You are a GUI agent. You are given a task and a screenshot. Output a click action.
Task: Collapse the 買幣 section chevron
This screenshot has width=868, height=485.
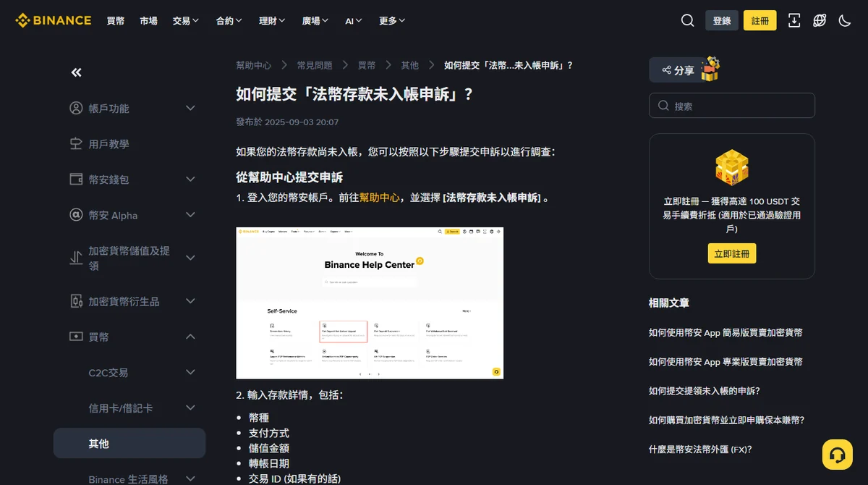(x=190, y=337)
